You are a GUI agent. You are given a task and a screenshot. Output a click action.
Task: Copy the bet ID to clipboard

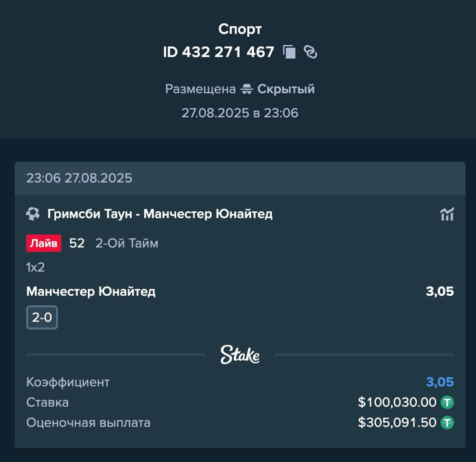[289, 52]
